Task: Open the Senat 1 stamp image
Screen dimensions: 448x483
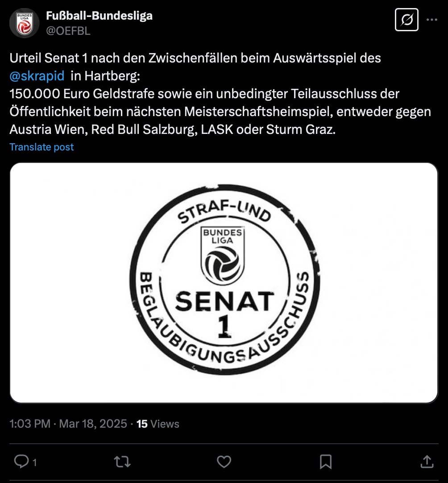Action: pyautogui.click(x=224, y=283)
